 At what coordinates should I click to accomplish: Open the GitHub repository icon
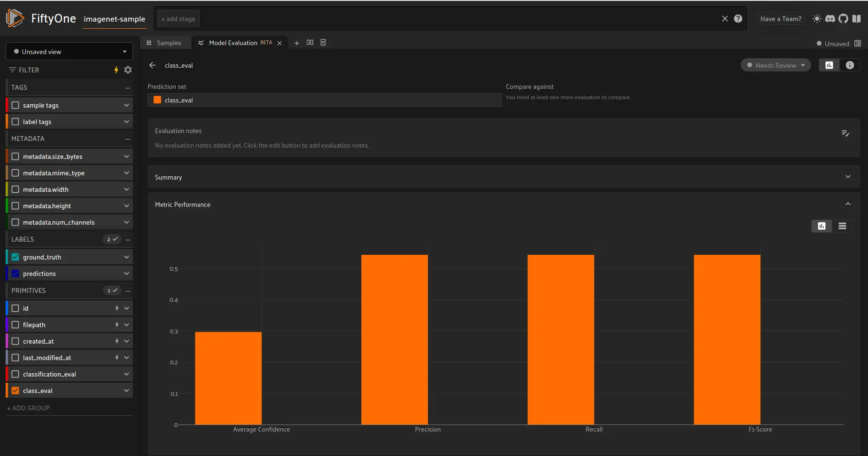[844, 19]
